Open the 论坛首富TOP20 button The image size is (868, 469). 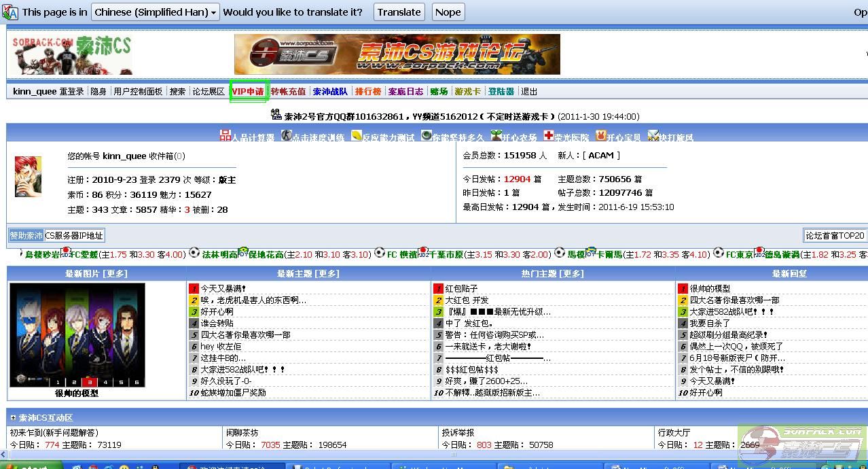point(834,236)
